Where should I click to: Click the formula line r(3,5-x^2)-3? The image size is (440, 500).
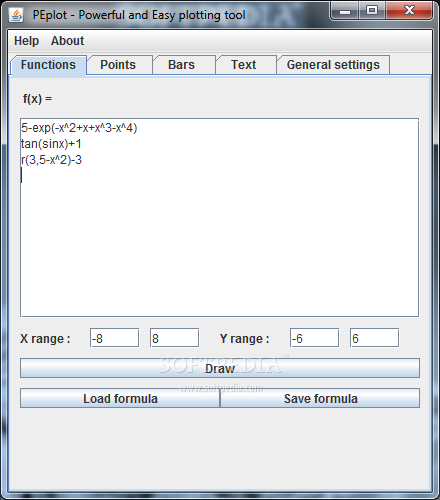tap(51, 160)
